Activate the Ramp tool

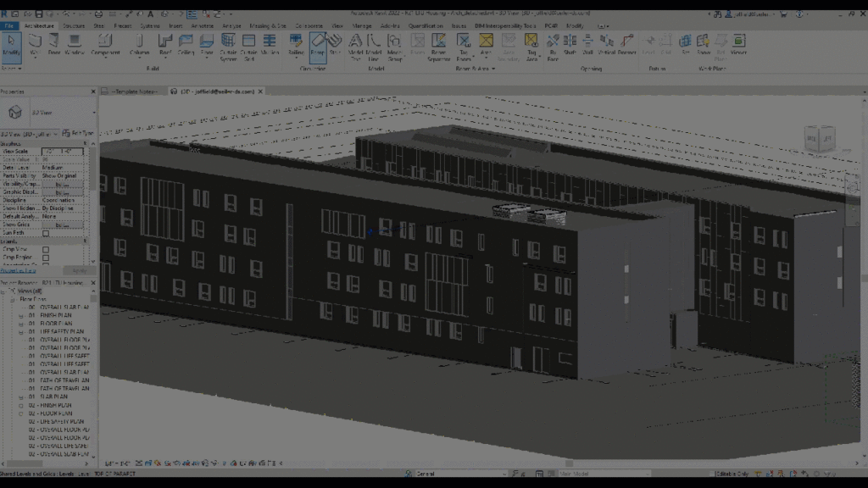tap(320, 41)
